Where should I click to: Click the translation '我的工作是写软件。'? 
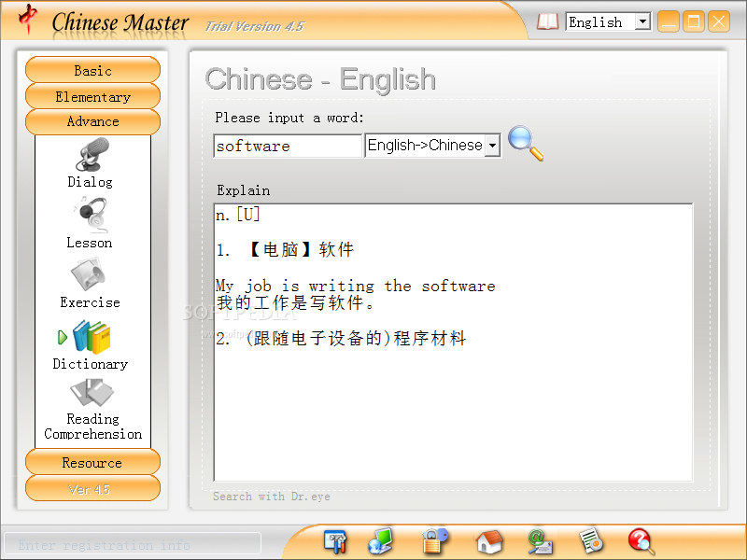click(x=295, y=302)
